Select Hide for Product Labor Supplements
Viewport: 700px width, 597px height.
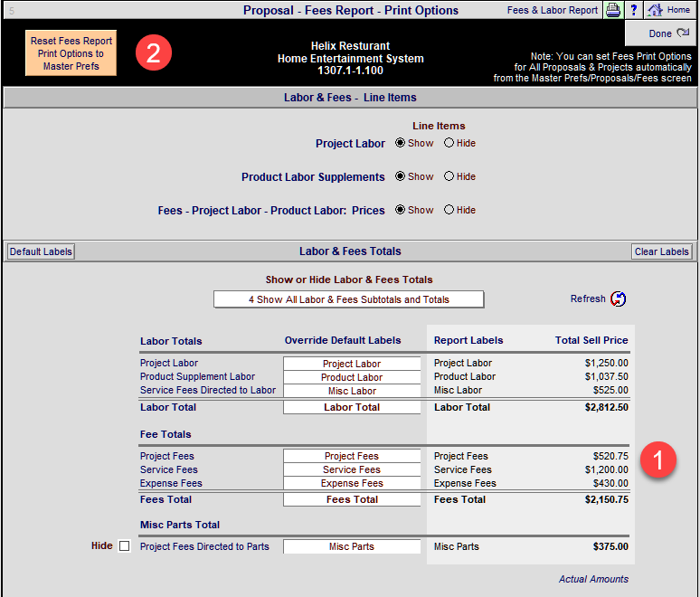pyautogui.click(x=449, y=176)
